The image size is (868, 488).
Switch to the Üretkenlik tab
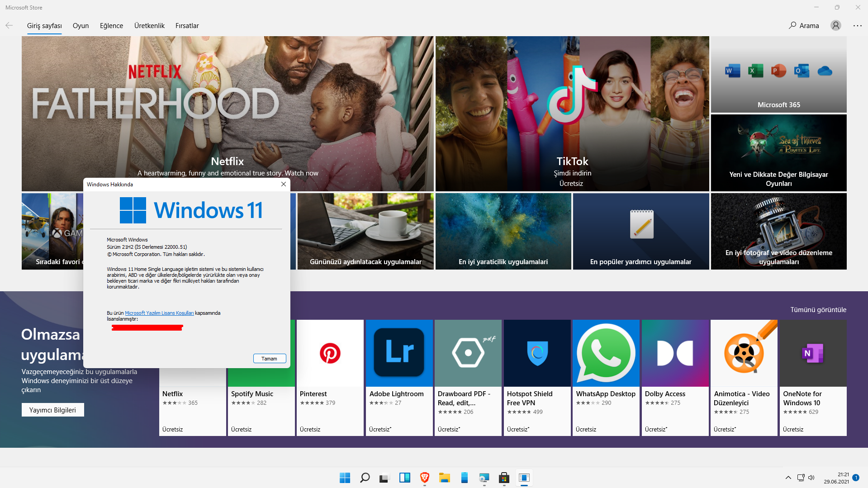point(149,26)
